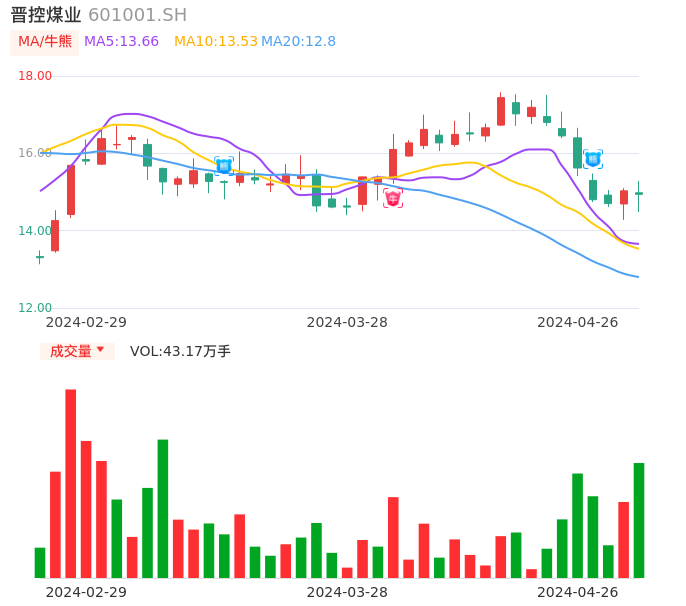Click the stock name 晋控煤业
The width and height of the screenshot is (686, 606).
[x=46, y=15]
